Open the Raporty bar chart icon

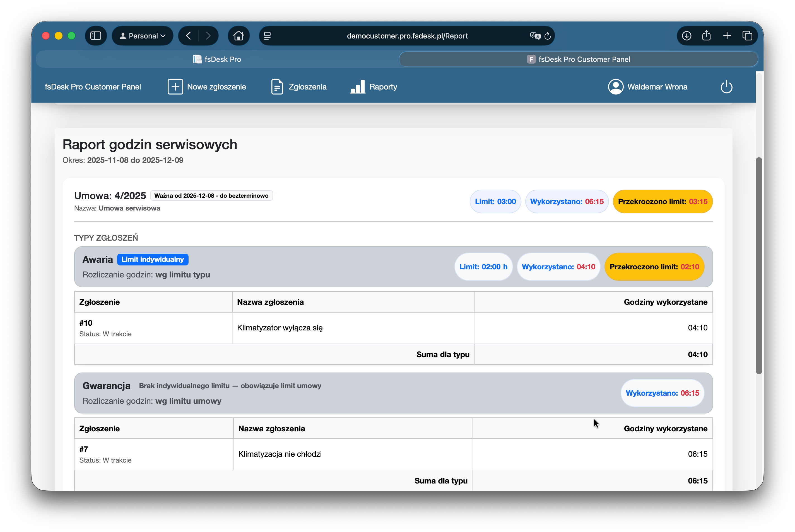click(357, 87)
